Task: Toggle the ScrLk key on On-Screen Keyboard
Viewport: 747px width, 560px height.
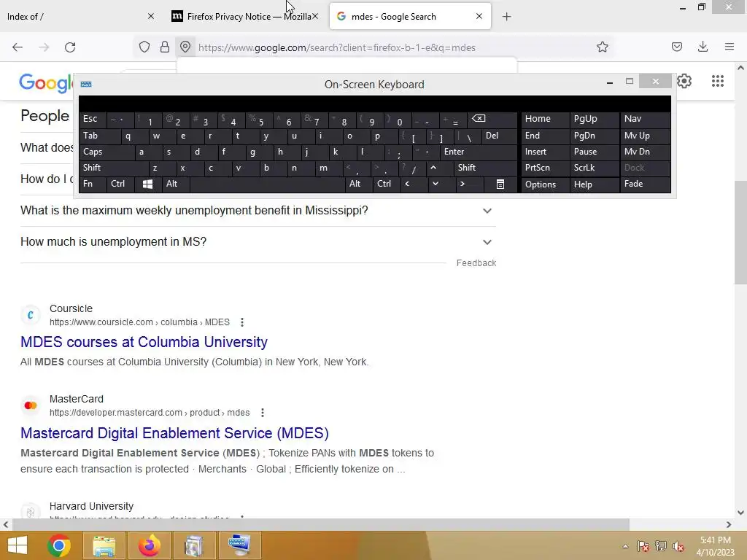Action: click(594, 168)
